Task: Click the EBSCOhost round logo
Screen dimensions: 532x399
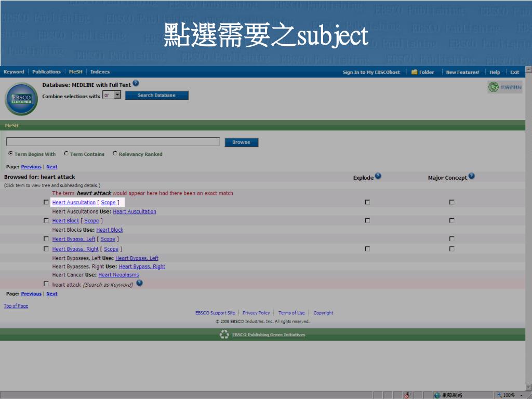Action: [x=21, y=99]
